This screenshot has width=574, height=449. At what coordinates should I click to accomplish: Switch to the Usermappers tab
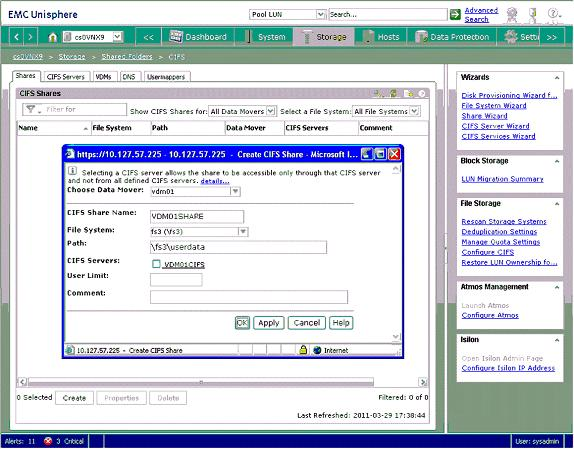(166, 77)
